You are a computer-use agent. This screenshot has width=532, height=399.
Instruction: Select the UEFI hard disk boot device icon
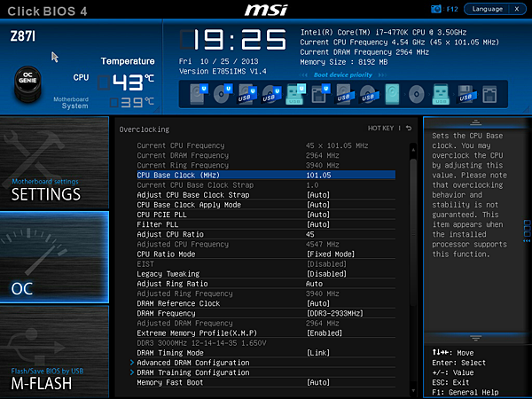[x=199, y=94]
